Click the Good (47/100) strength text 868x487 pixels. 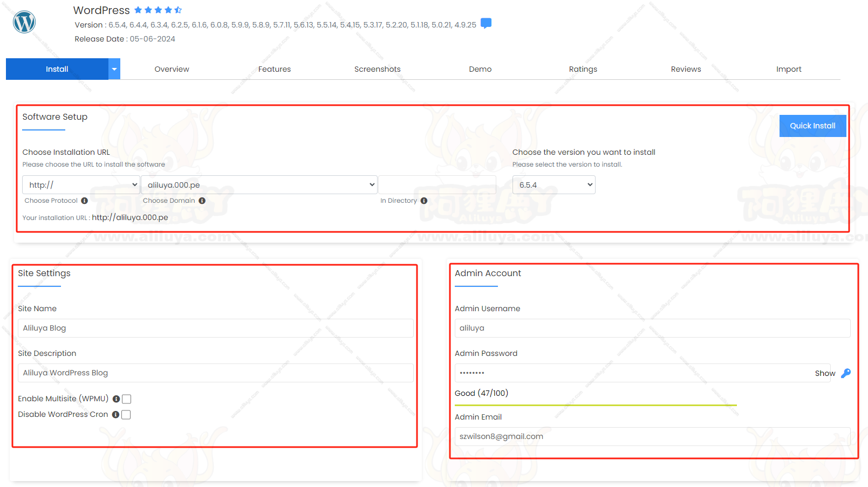(481, 393)
